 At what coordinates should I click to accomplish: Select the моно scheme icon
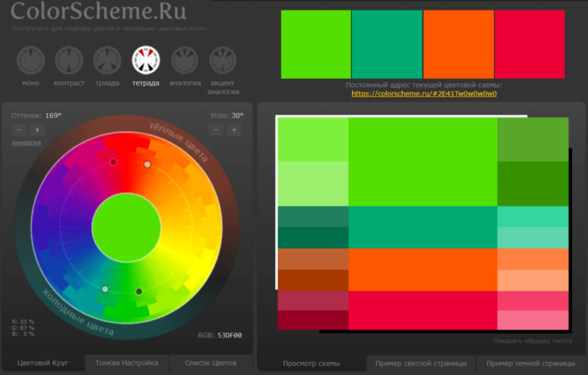(x=31, y=60)
